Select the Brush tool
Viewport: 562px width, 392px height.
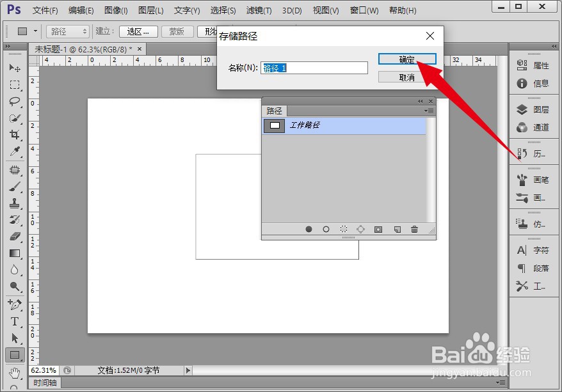(15, 187)
